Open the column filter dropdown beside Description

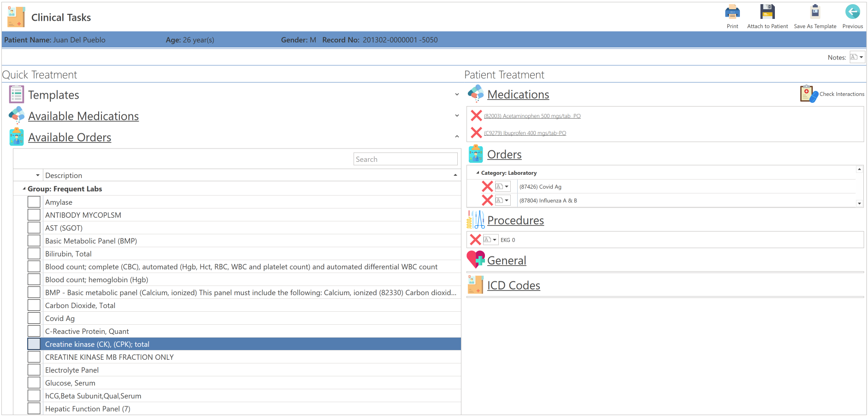tap(37, 175)
